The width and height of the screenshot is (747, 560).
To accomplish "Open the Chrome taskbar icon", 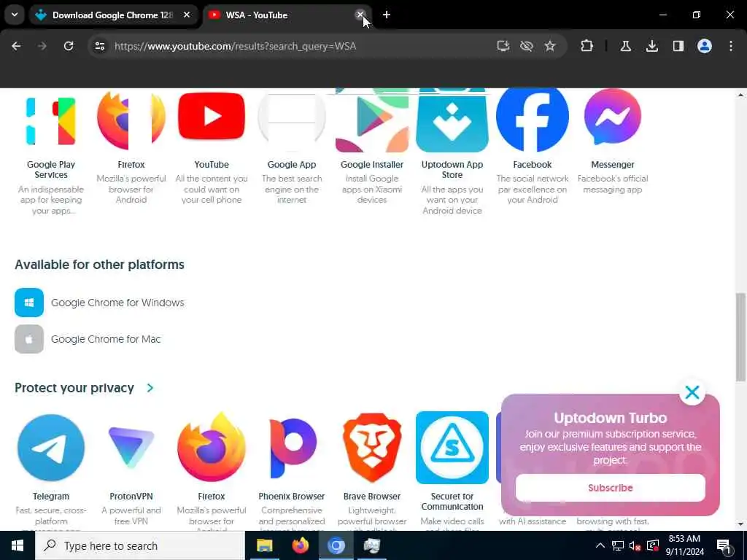I will pyautogui.click(x=336, y=545).
